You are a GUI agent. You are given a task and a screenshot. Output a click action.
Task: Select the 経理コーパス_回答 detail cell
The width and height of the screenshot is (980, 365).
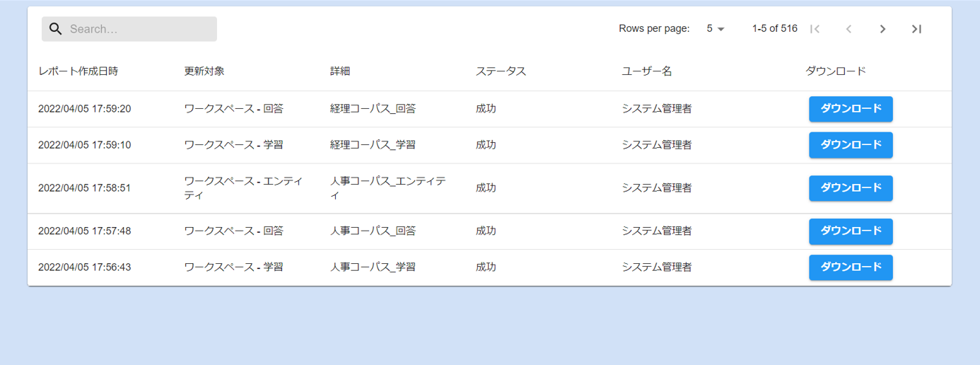373,109
